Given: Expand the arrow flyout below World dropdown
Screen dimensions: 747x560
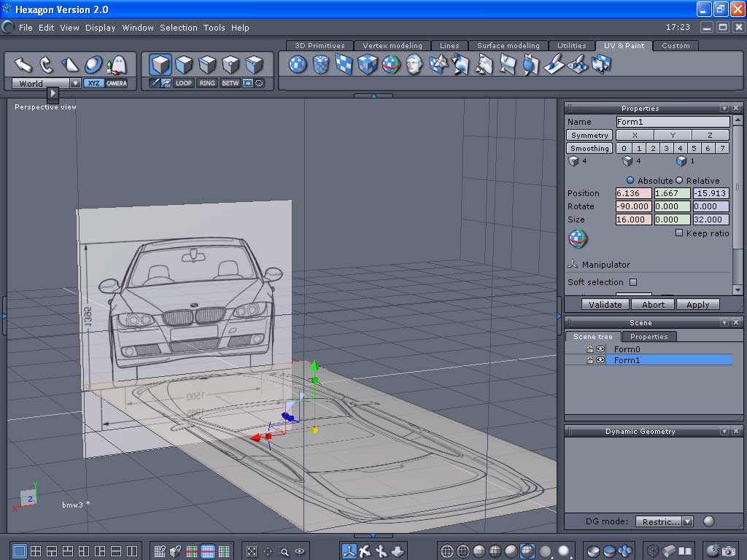Looking at the screenshot, I should (x=53, y=93).
